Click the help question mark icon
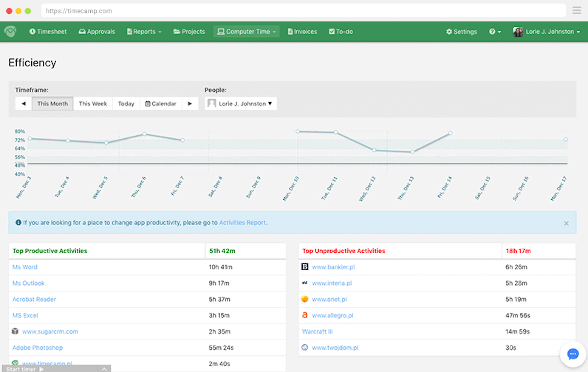588x372 pixels. pos(492,32)
